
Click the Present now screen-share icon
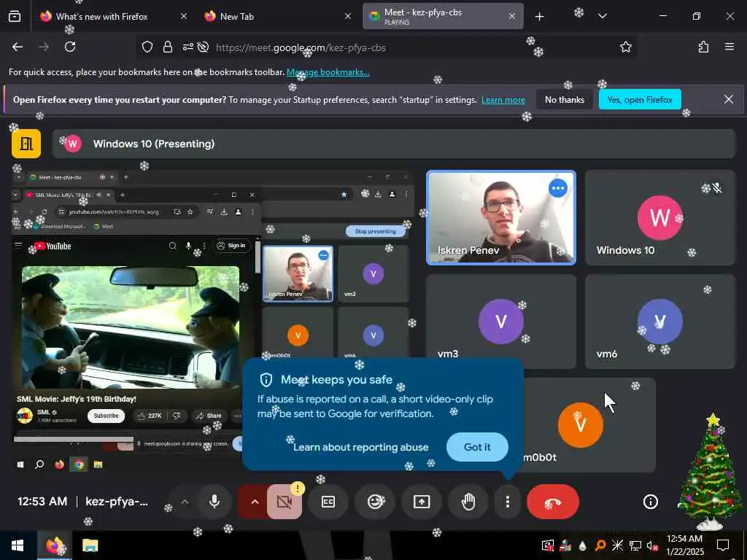422,502
